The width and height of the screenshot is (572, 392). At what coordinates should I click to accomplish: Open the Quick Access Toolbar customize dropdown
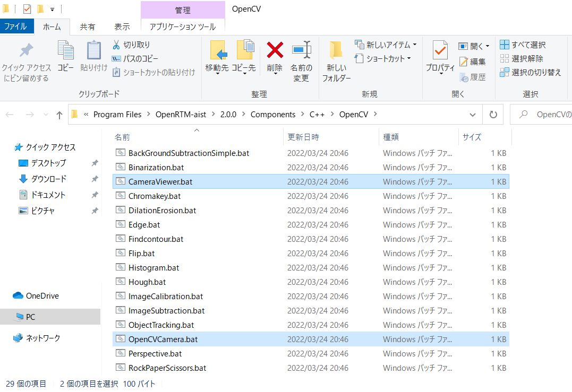tap(52, 9)
